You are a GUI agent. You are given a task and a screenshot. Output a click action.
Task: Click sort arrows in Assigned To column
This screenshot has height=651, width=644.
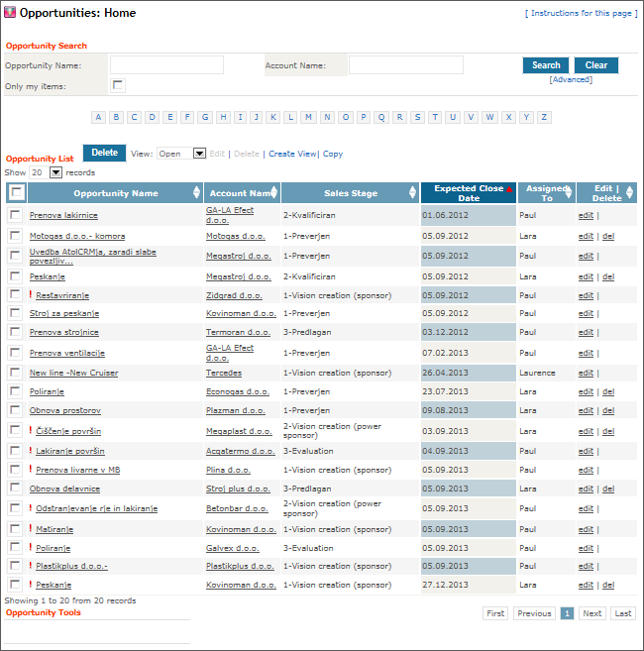pos(570,193)
